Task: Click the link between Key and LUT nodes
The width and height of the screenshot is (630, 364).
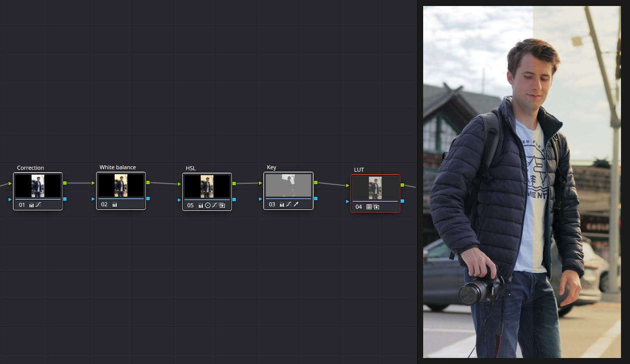Action: coord(332,184)
